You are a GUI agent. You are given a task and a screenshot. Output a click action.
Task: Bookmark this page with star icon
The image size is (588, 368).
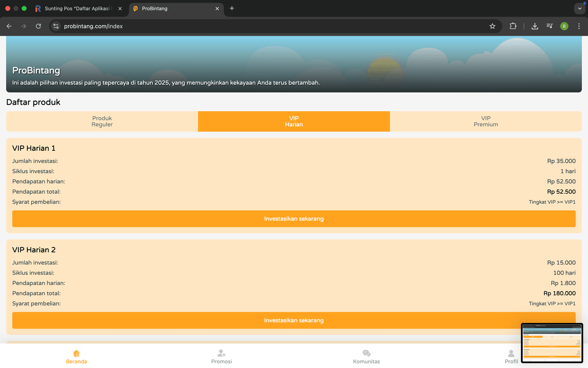click(492, 26)
